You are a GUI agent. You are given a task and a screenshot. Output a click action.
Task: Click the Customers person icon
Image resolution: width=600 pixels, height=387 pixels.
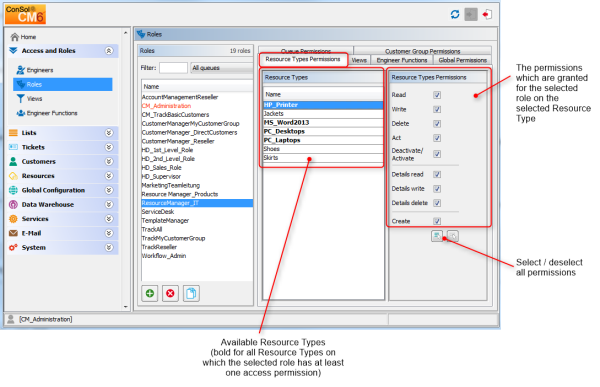coord(13,162)
